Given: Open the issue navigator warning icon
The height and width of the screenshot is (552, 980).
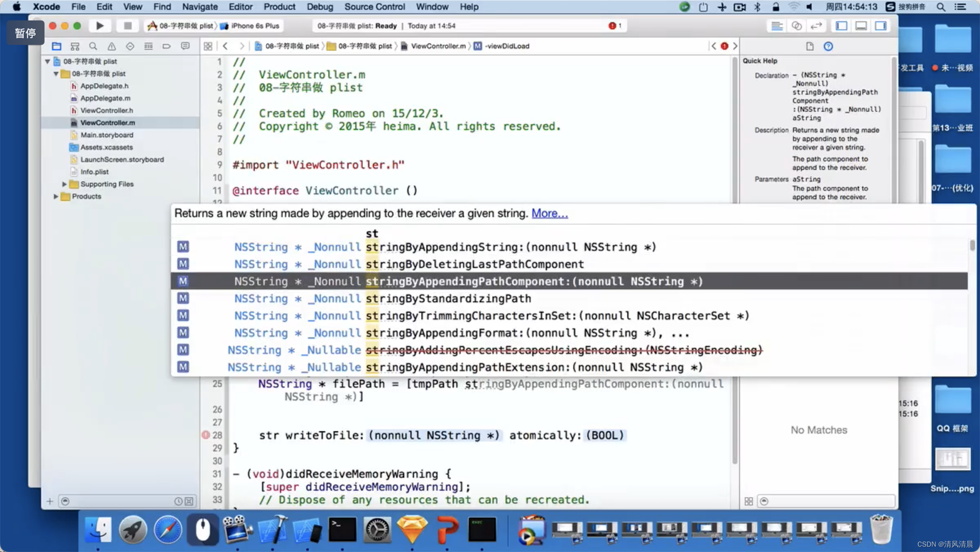Looking at the screenshot, I should tap(111, 46).
